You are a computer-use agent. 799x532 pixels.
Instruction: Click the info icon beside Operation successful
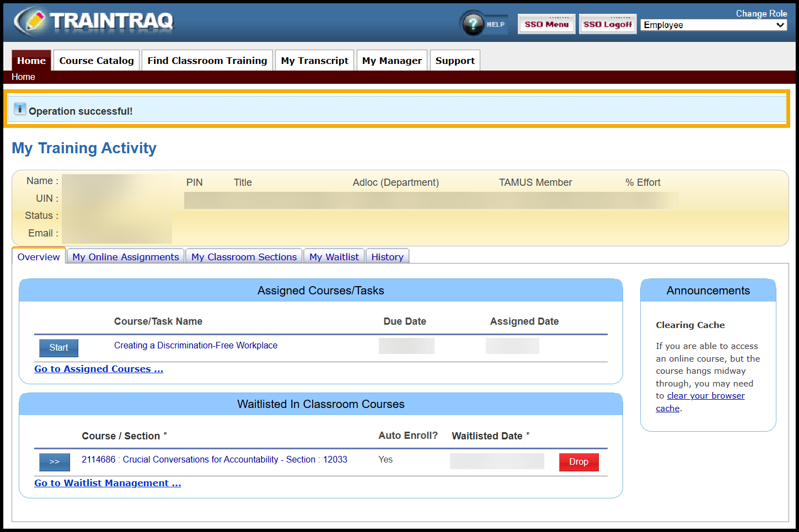20,109
